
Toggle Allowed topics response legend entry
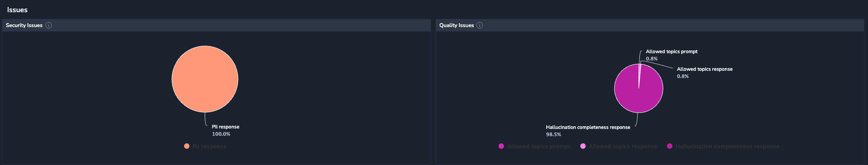(x=618, y=147)
